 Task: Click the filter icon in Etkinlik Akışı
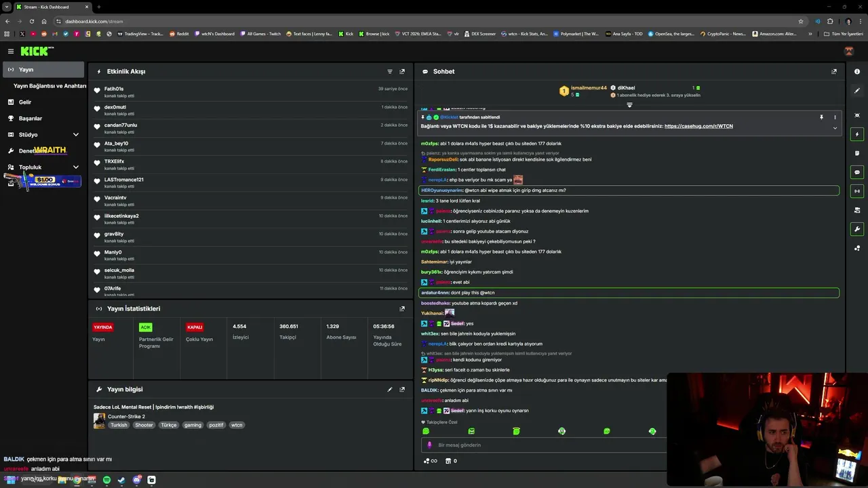389,71
